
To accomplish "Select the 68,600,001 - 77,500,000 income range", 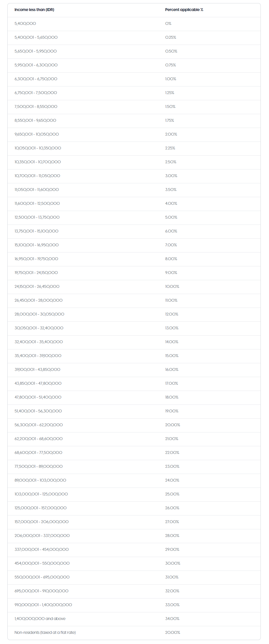I will 38,452.
